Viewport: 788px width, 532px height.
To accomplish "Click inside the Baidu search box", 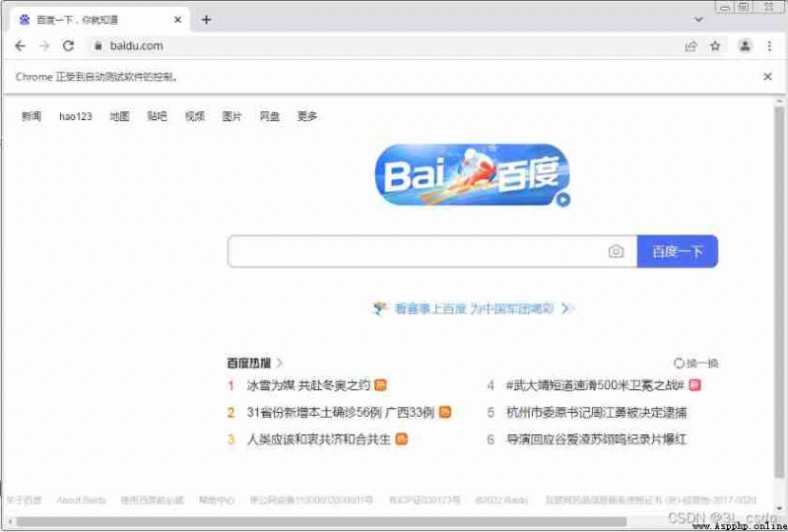I will tap(417, 251).
